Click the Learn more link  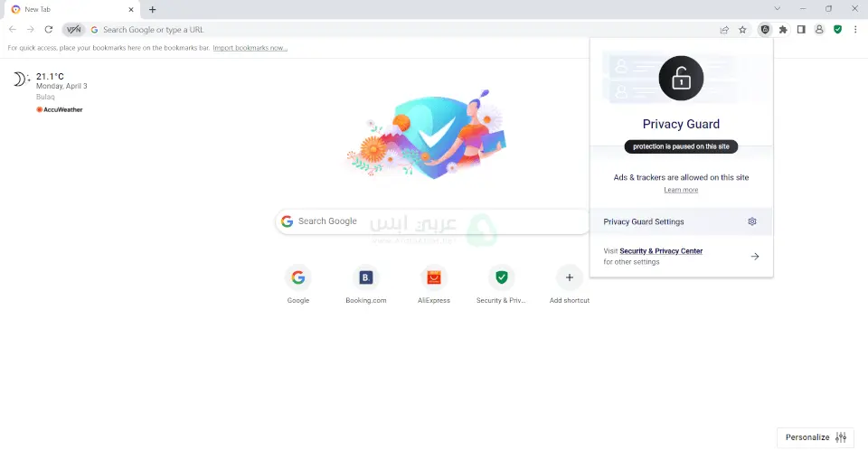click(681, 190)
